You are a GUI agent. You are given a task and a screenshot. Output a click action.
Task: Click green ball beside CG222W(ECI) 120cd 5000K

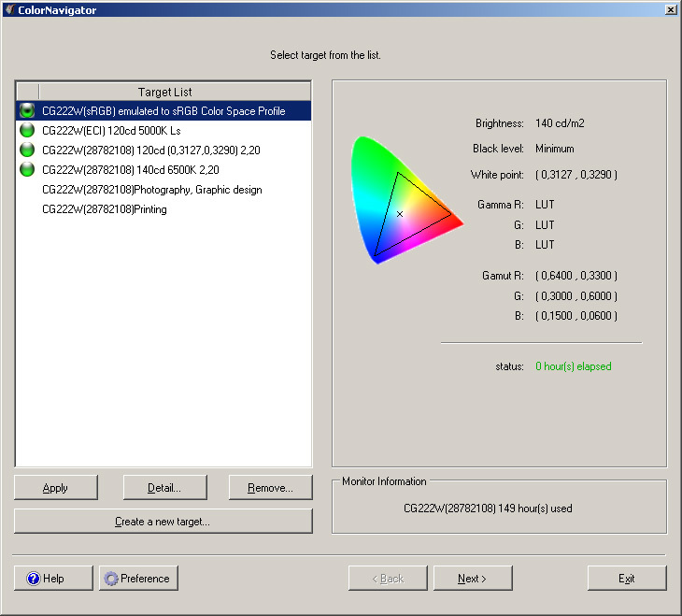coord(27,130)
